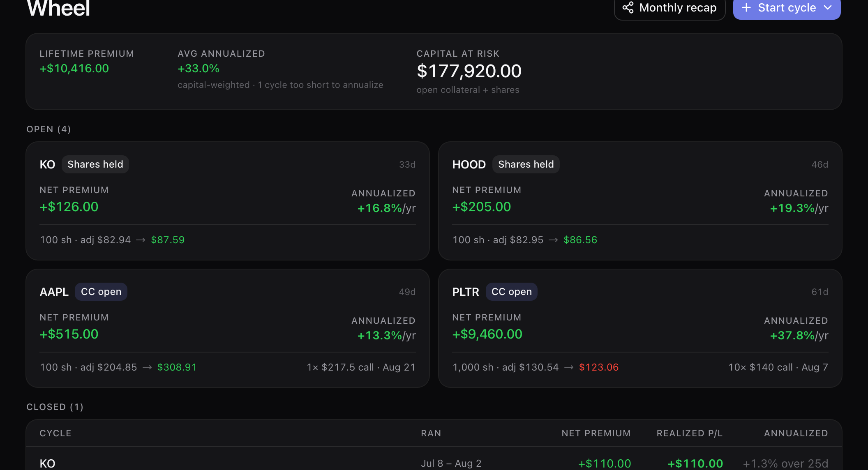The image size is (868, 470).
Task: Expand the Start cycle dropdown chevron
Action: click(x=828, y=7)
